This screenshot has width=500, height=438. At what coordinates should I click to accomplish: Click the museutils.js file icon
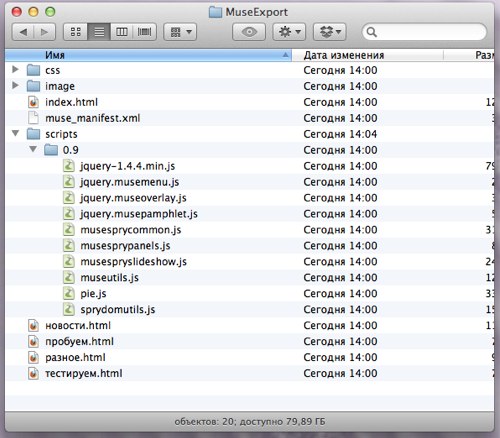click(69, 277)
